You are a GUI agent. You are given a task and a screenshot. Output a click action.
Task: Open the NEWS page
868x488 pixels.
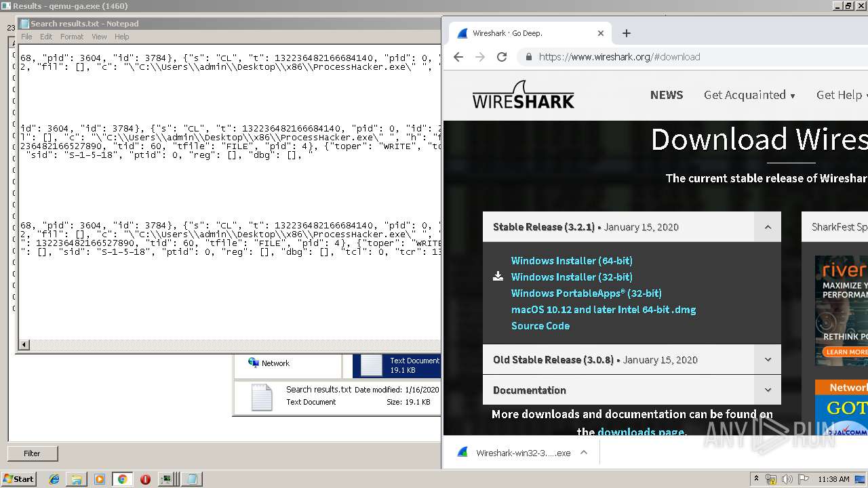(x=667, y=95)
